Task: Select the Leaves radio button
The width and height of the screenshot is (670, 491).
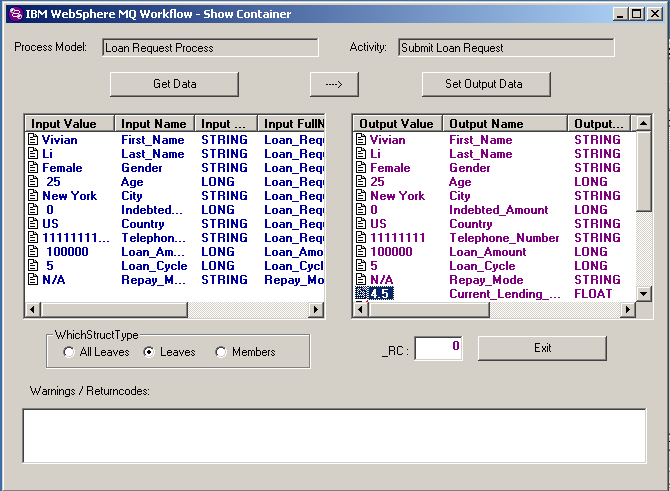Action: [x=149, y=352]
